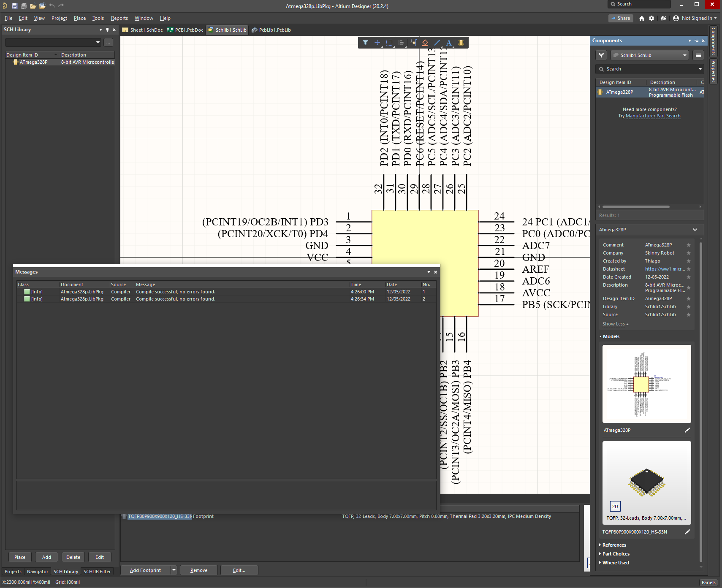Click the ATmega328P symbol preview thumbnail
Viewport: 722px width, 588px height.
[646, 384]
